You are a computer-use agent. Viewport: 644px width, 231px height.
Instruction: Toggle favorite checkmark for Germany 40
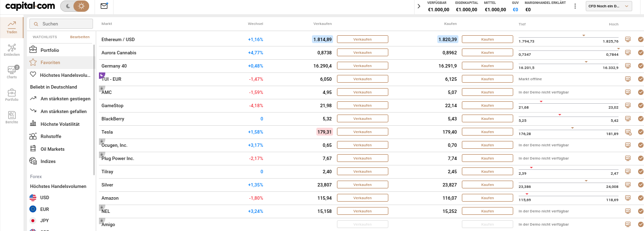click(641, 66)
